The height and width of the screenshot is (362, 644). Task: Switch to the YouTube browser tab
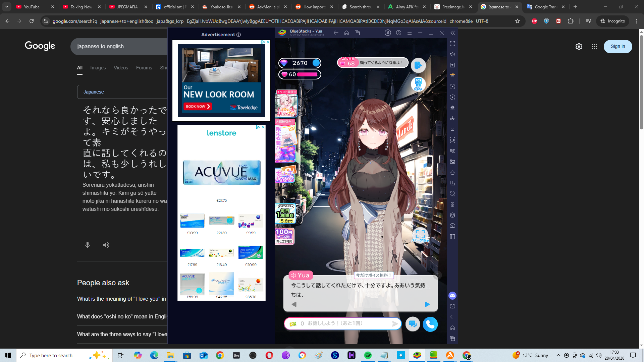click(32, 7)
